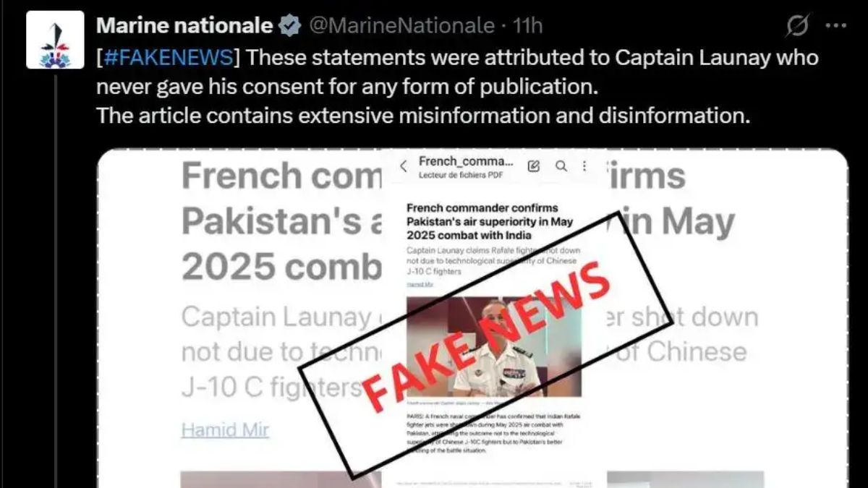This screenshot has height=488, width=868.
Task: Click the Lecteur de fichiers PDF subtitle
Action: click(x=461, y=176)
